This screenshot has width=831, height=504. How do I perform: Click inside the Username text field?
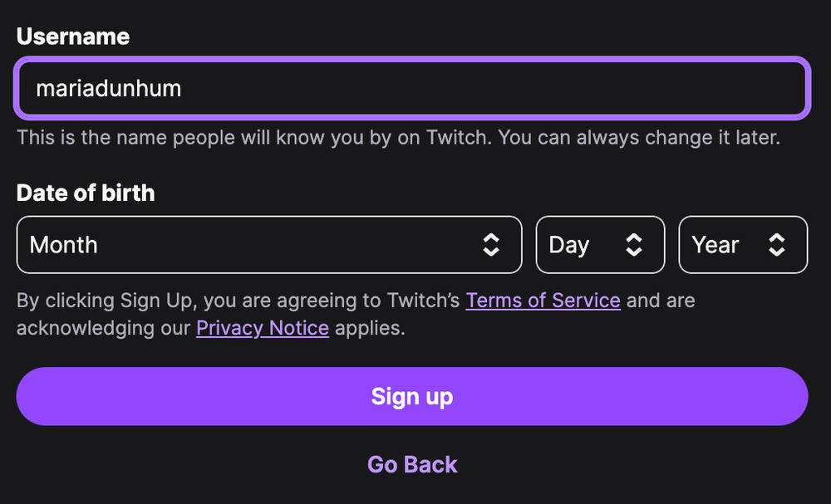click(412, 88)
